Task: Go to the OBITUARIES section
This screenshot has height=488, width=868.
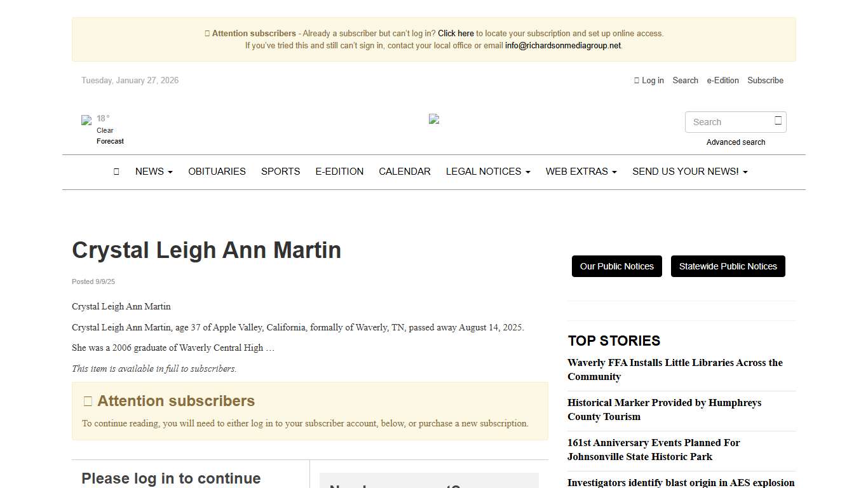Action: click(x=217, y=171)
